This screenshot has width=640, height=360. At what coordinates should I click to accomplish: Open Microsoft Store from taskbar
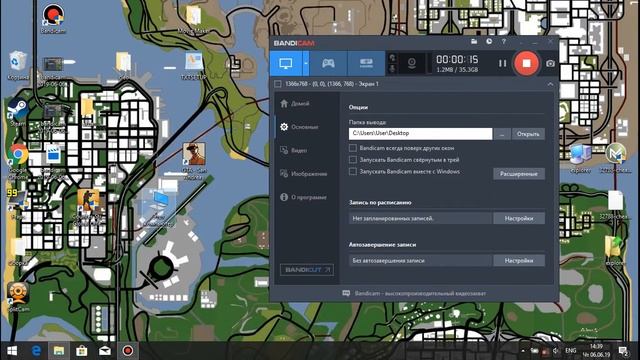point(82,351)
